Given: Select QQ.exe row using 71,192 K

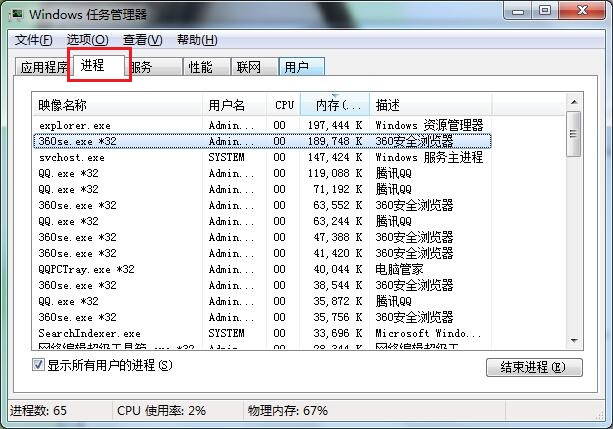Looking at the screenshot, I should pyautogui.click(x=262, y=189).
